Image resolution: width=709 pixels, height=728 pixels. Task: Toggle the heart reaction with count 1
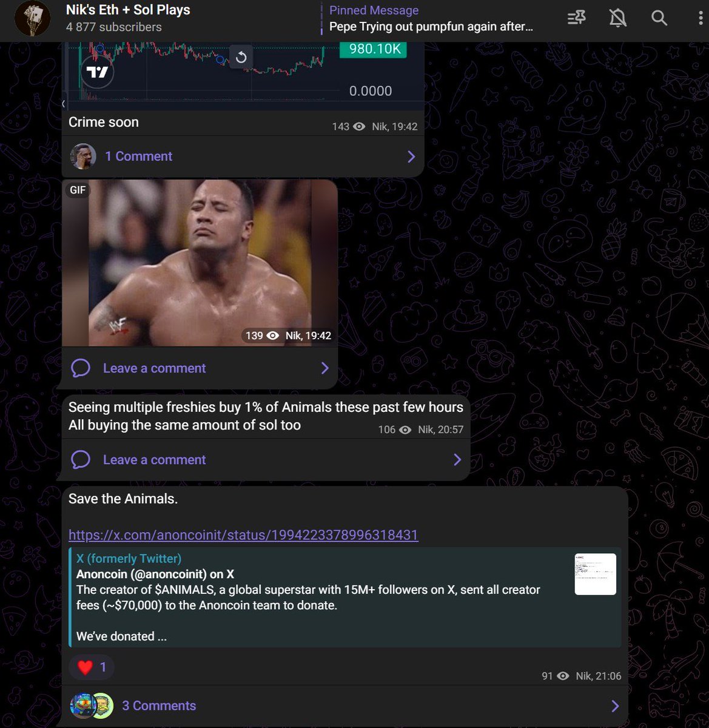point(92,667)
